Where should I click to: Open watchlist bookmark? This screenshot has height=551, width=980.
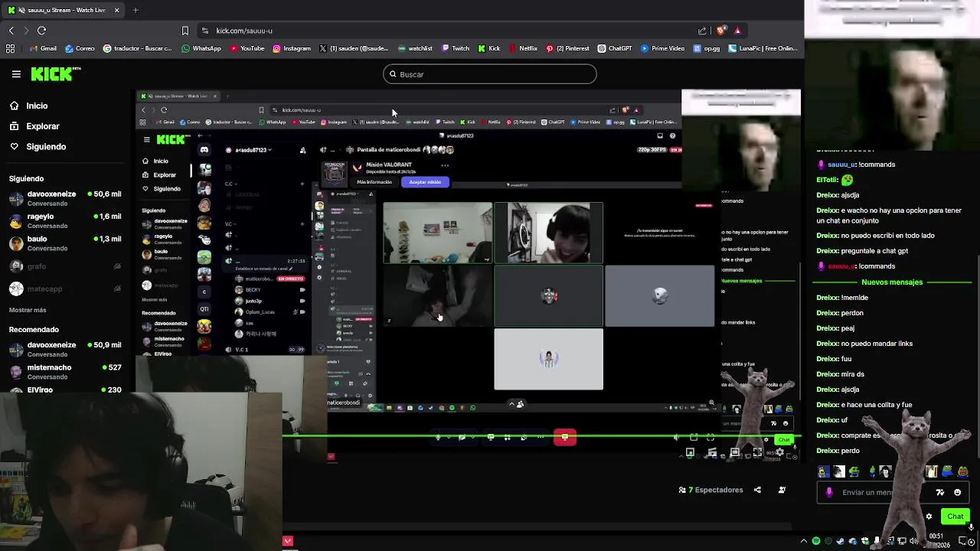coord(415,48)
